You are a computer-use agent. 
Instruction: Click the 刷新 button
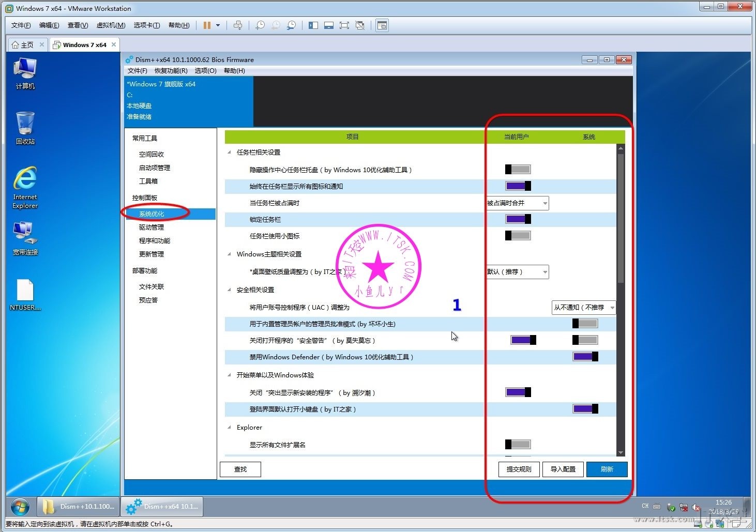(607, 469)
